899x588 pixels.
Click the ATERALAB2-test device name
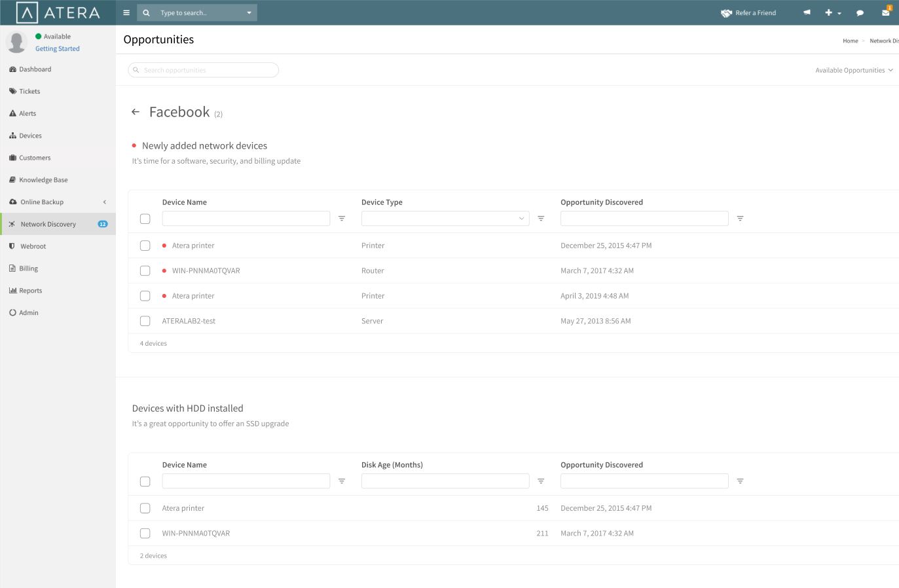click(189, 321)
